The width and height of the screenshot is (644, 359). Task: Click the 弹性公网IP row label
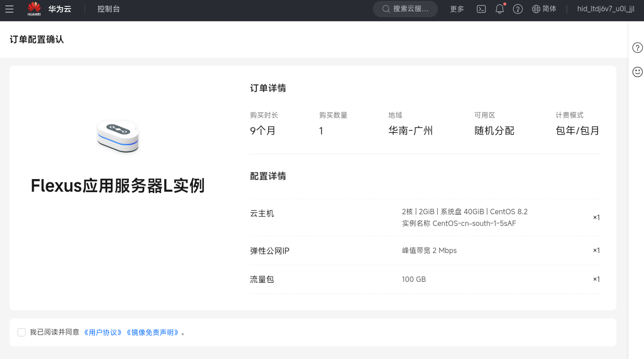pyautogui.click(x=269, y=251)
